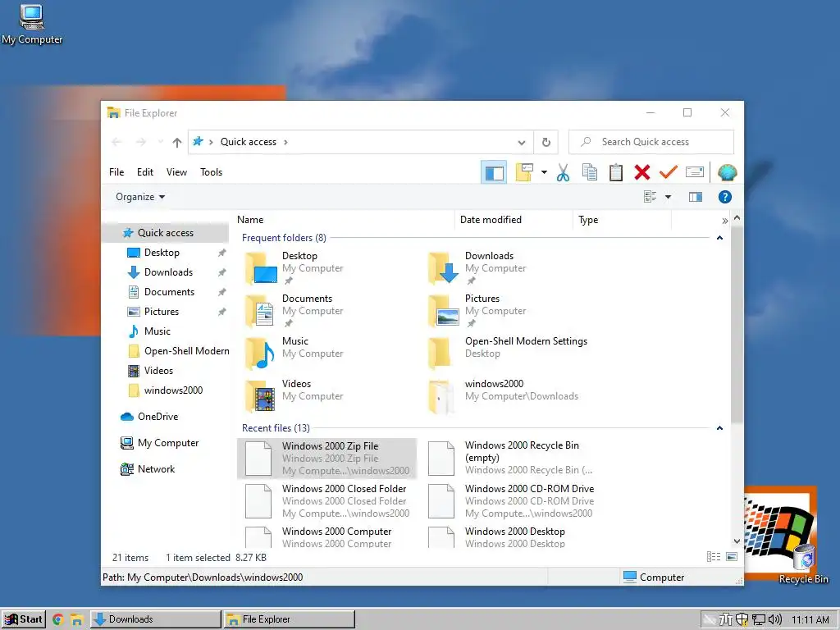
Task: Click the volume icon in system tray
Action: click(774, 620)
